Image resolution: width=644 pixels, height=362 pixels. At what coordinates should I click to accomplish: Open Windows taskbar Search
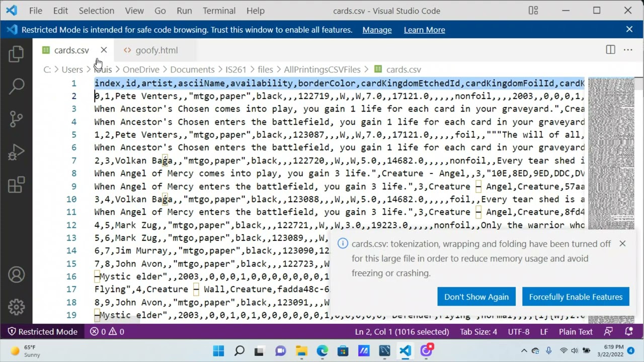point(239,351)
